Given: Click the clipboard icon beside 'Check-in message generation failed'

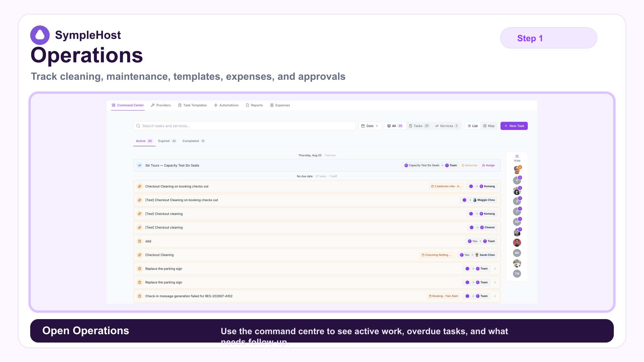Looking at the screenshot, I should (140, 296).
